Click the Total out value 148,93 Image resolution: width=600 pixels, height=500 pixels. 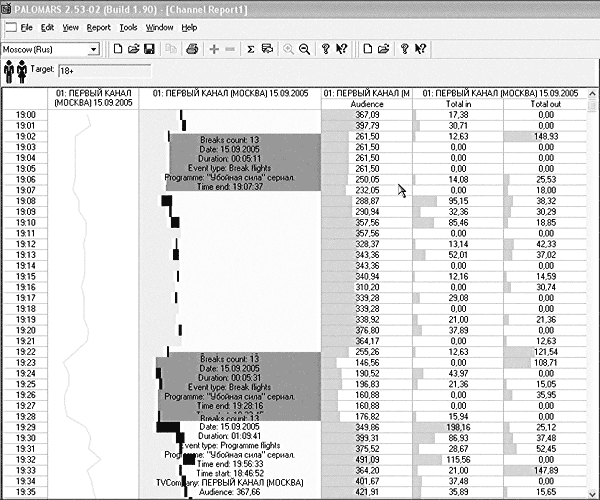546,136
